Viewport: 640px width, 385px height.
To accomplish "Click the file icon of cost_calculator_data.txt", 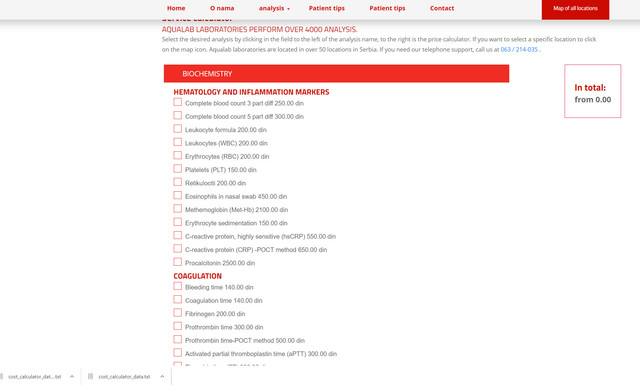I will pyautogui.click(x=91, y=376).
